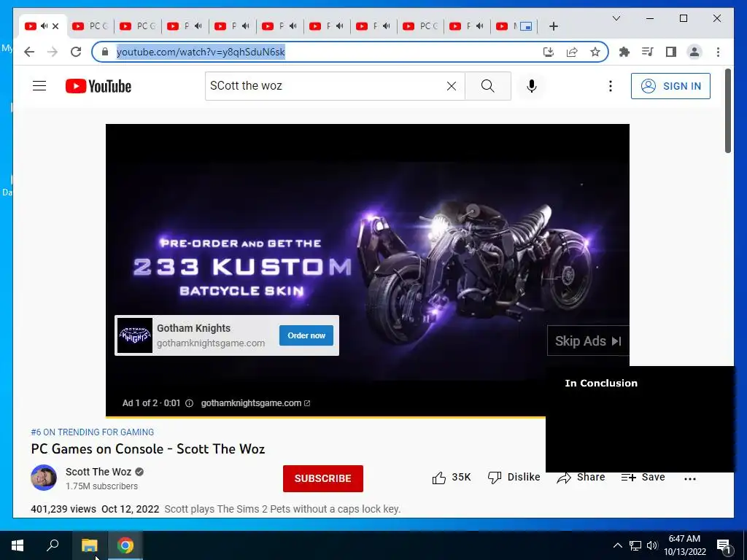
Task: Show hidden system tray icons
Action: pos(617,545)
